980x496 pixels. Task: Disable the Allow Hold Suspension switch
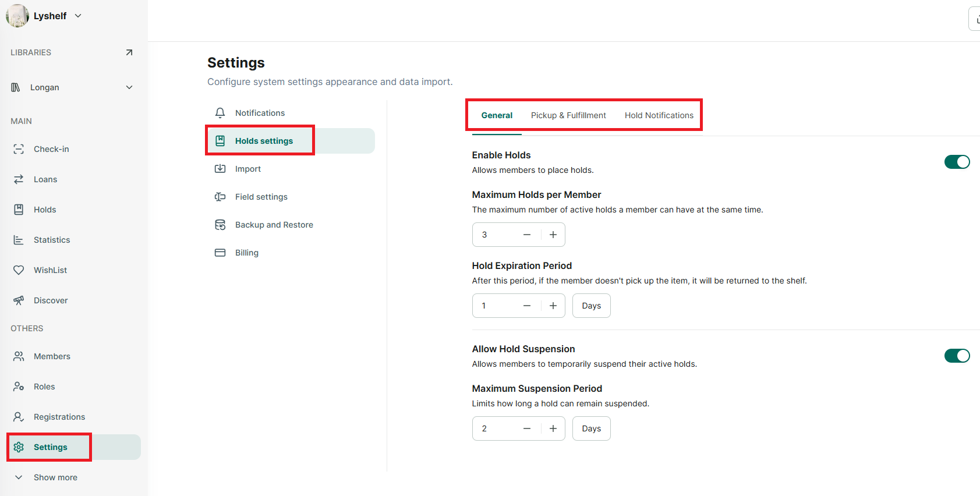click(957, 356)
